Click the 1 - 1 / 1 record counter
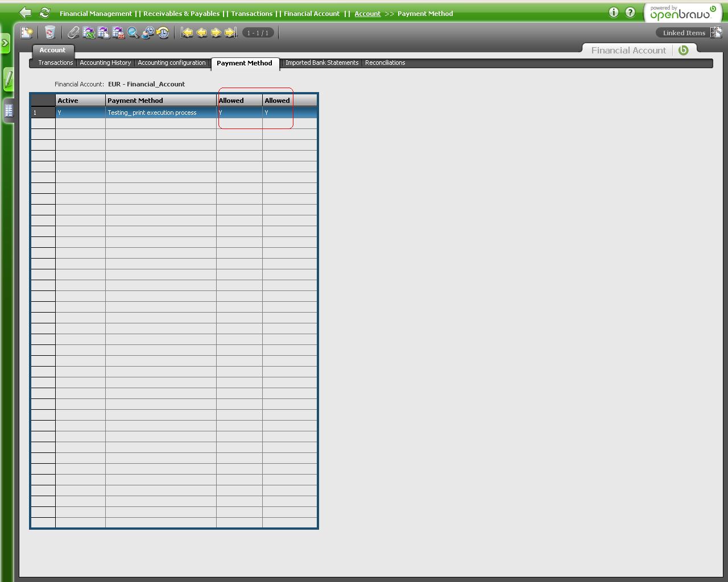The image size is (728, 582). [x=258, y=33]
